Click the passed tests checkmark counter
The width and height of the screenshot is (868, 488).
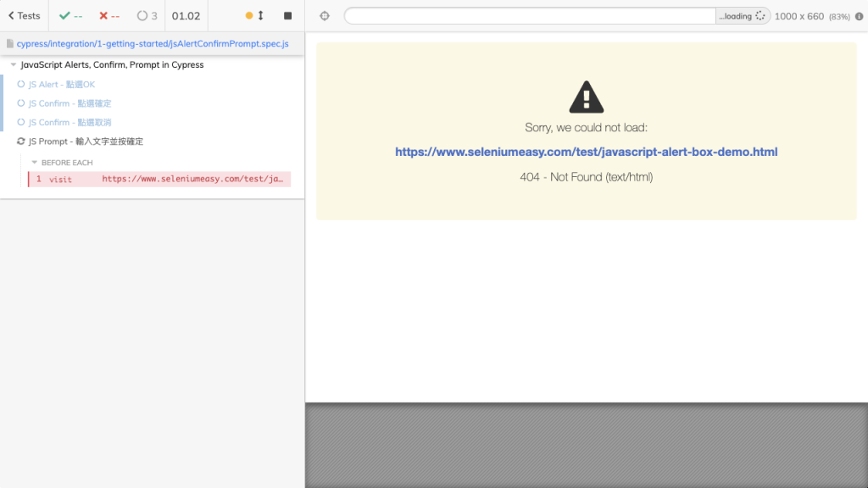pos(71,15)
